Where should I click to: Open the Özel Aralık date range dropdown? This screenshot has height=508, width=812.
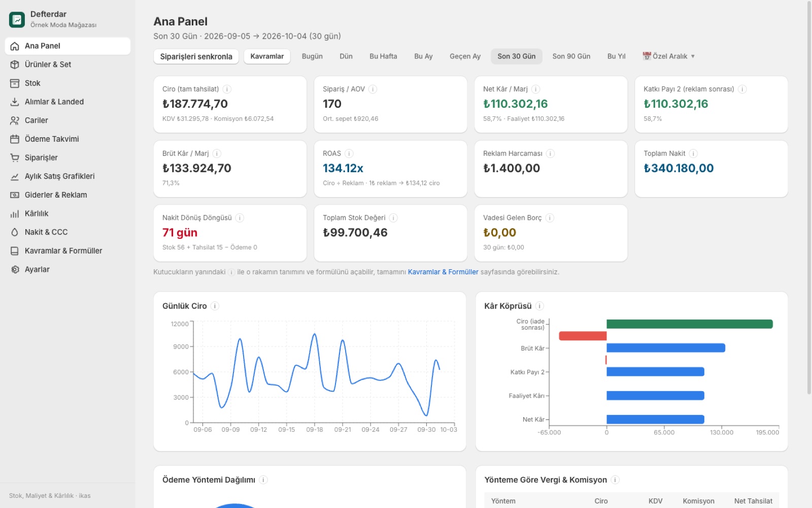[x=668, y=56]
